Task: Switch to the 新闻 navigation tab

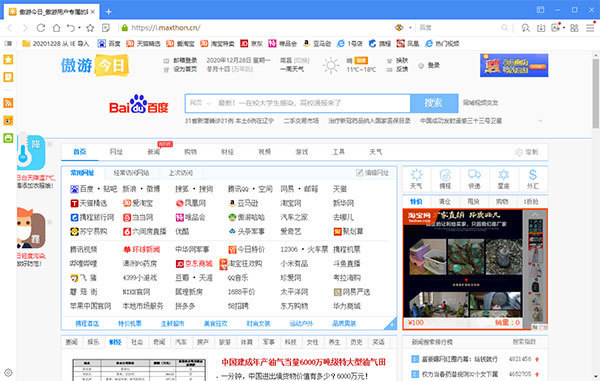Action: (x=154, y=152)
